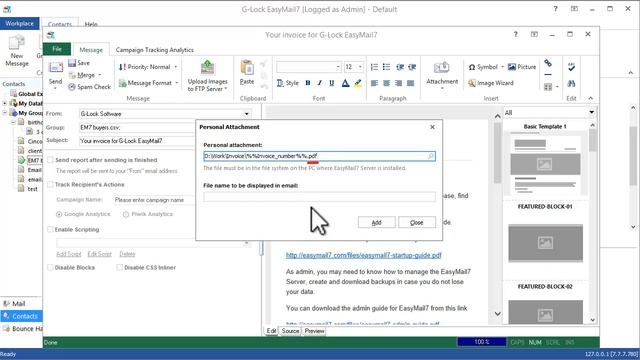
Task: Expand the My Databases tree node
Action: (5, 103)
